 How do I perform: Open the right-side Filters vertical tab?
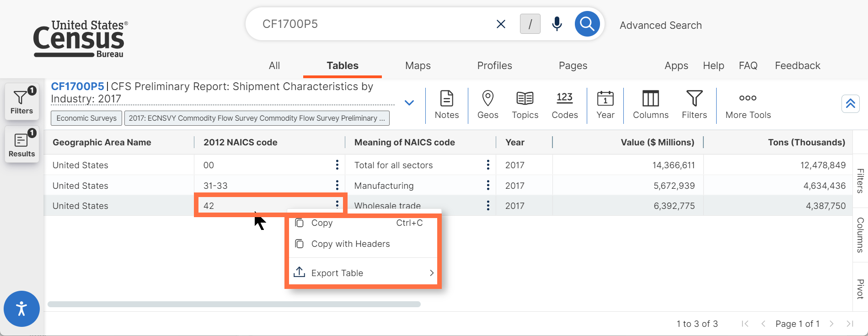coord(860,181)
